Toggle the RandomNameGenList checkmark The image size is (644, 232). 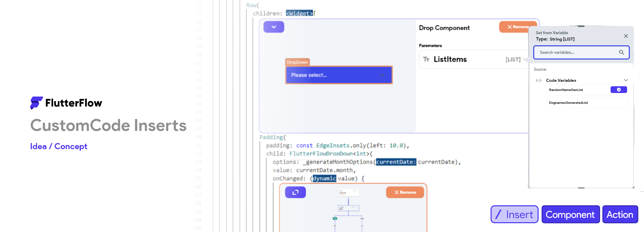pos(619,90)
